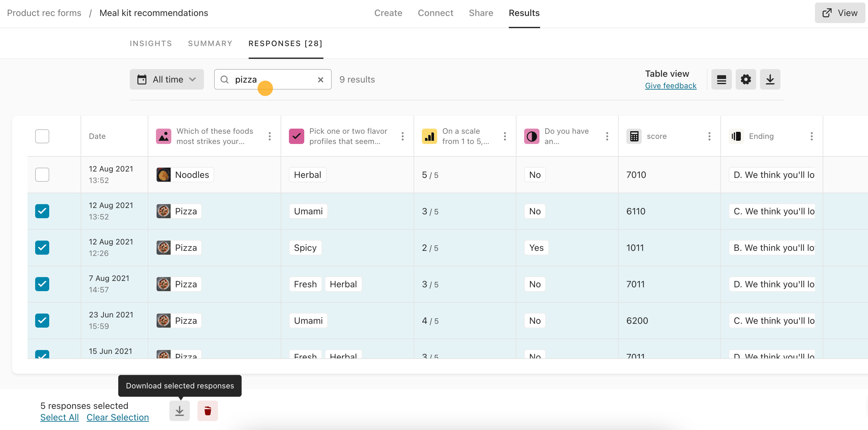Select the Responses [28] sub-tab
This screenshot has height=430, width=868.
click(285, 44)
